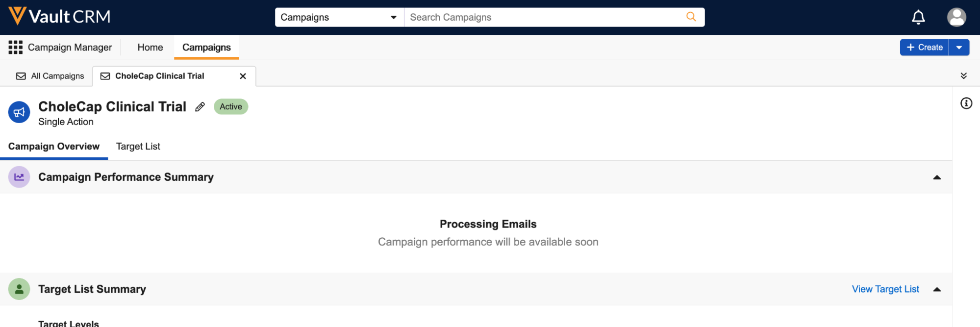980x327 pixels.
Task: Click the Vault CRM logo
Action: pos(59,17)
